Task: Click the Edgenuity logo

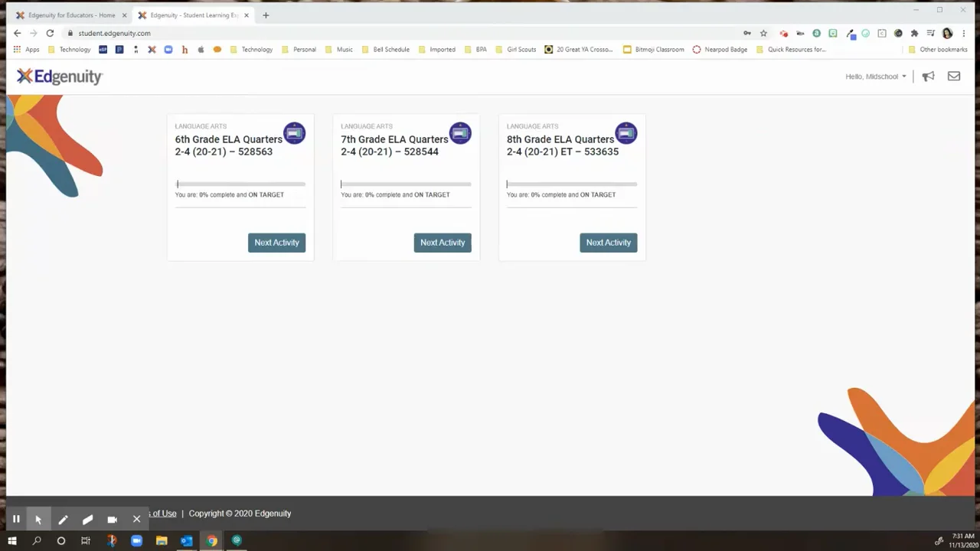Action: pos(59,76)
